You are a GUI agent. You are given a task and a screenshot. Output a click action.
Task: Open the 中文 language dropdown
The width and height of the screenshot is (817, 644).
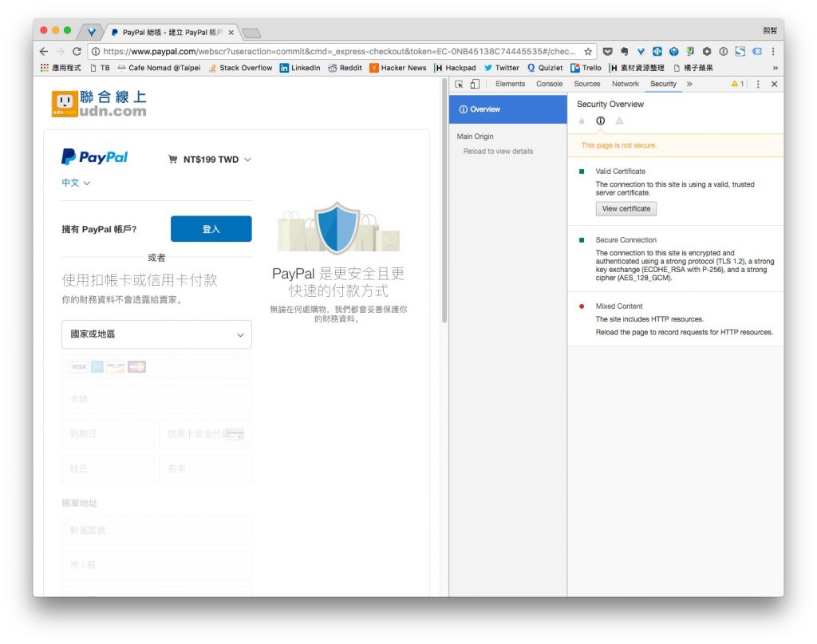coord(76,183)
